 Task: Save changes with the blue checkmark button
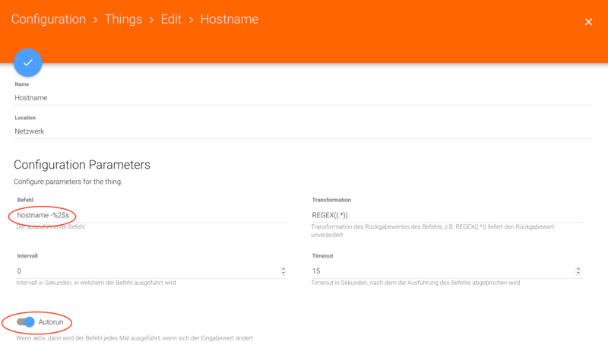pyautogui.click(x=27, y=62)
